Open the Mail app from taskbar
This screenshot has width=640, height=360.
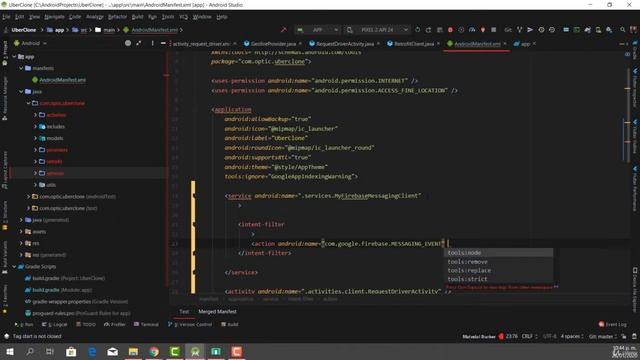tap(112, 351)
